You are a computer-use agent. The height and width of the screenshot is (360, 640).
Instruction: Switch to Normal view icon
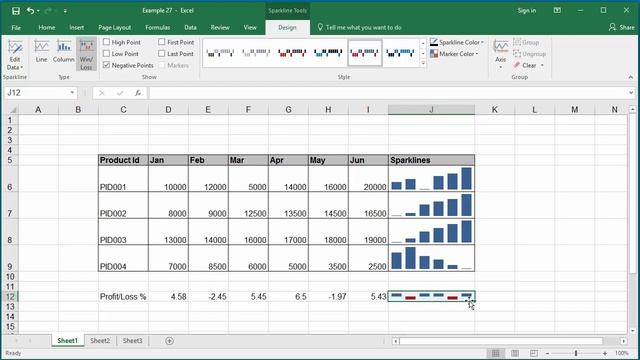click(496, 353)
